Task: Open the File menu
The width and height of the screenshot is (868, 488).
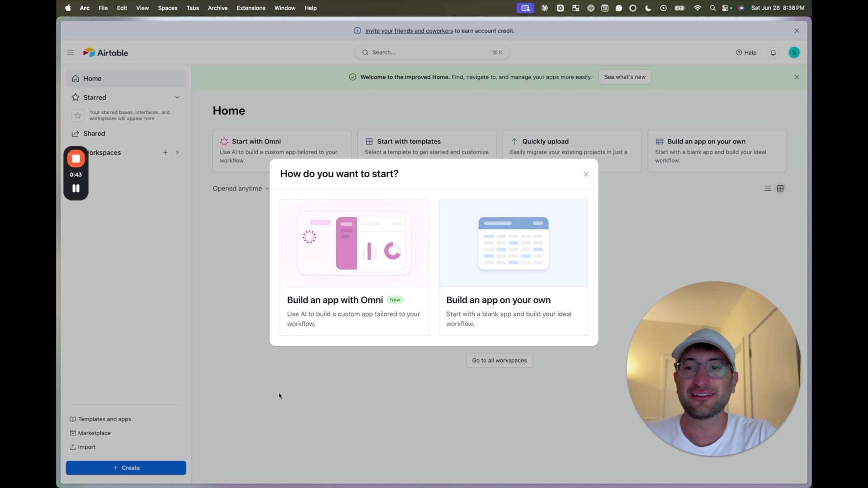Action: tap(103, 8)
